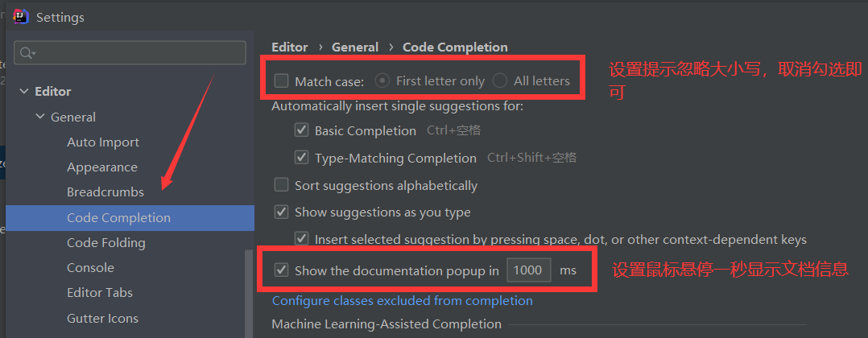Uncheck Basic Completion checkbox
This screenshot has height=338, width=868.
pyautogui.click(x=301, y=130)
